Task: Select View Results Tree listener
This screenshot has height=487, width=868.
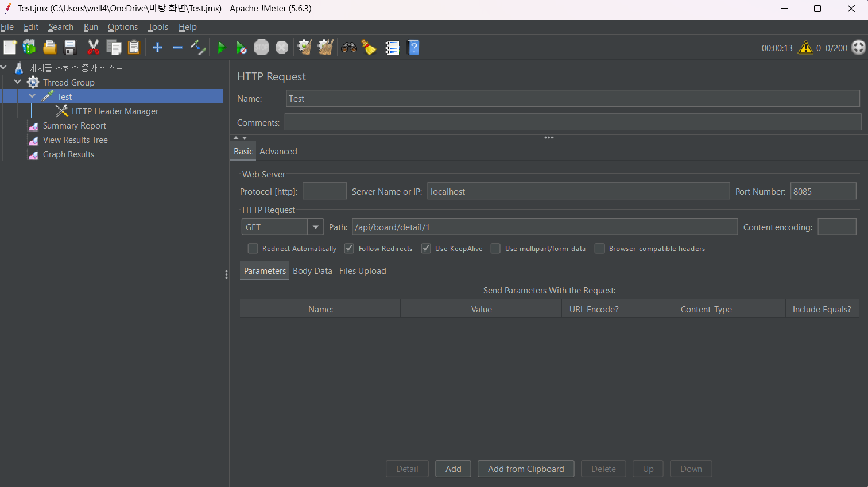Action: (x=75, y=140)
